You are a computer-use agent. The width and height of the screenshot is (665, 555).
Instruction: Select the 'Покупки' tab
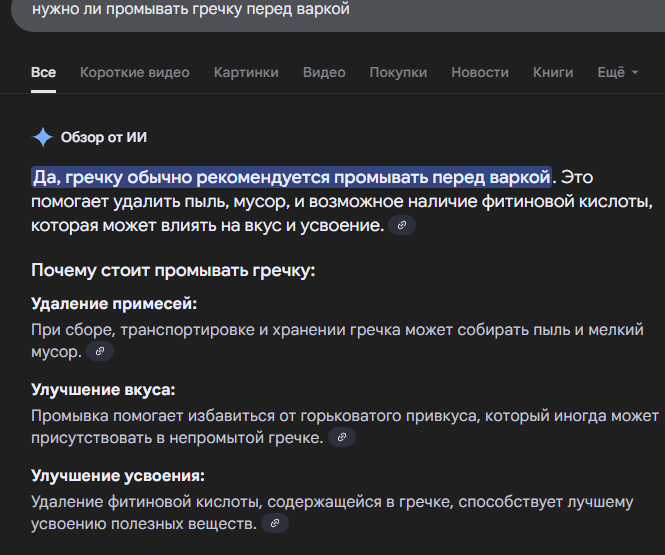pyautogui.click(x=398, y=73)
